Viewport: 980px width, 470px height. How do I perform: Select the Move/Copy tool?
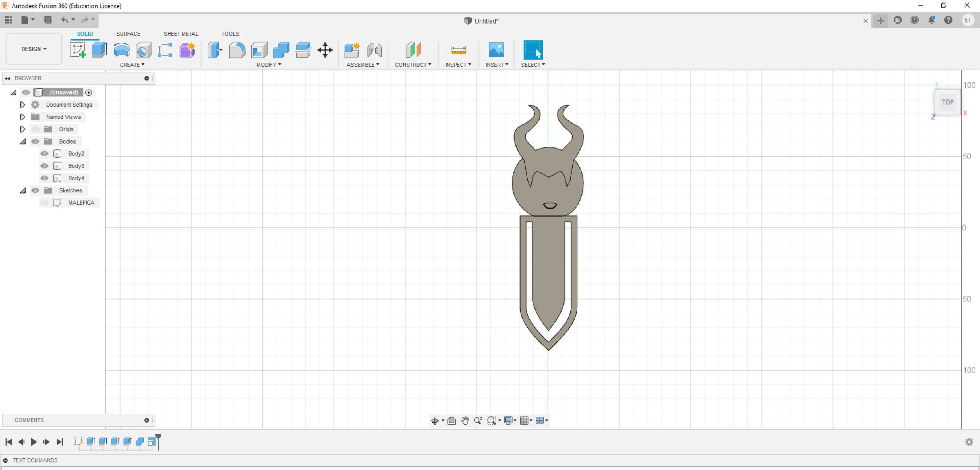pos(325,50)
